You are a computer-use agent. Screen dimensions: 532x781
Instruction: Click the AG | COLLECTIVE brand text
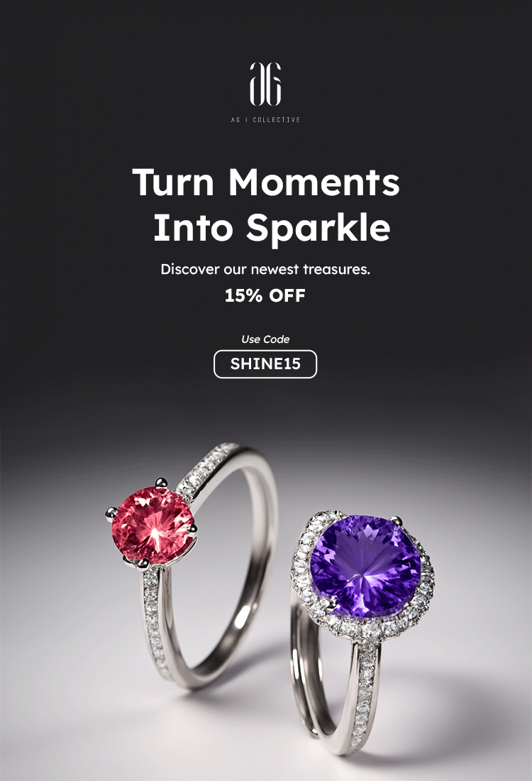265,119
